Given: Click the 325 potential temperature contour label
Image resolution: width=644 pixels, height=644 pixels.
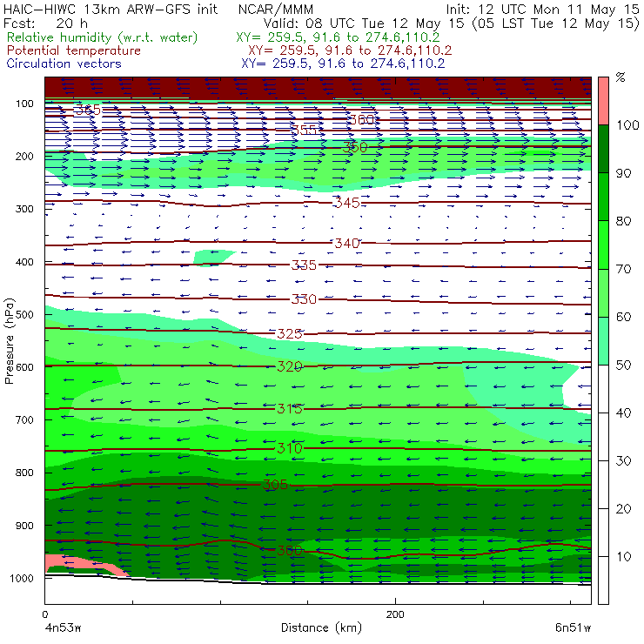Looking at the screenshot, I should (290, 334).
